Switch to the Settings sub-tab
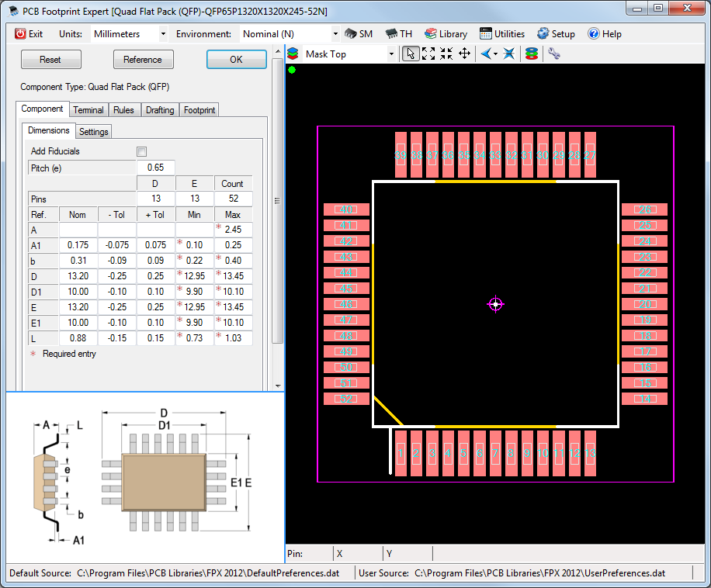The image size is (711, 588). pyautogui.click(x=94, y=131)
